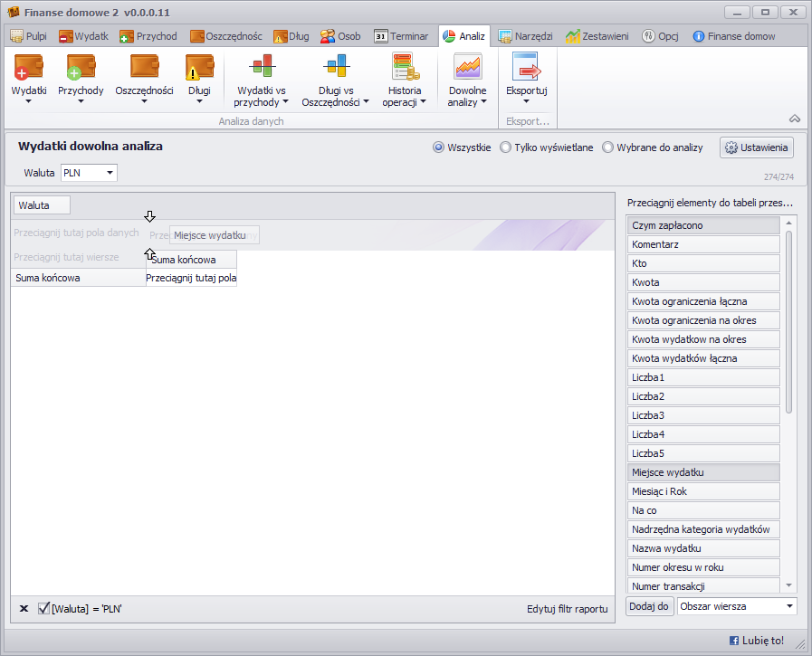812x656 pixels.
Task: Open the Długi warning wallet icon
Action: pyautogui.click(x=199, y=67)
